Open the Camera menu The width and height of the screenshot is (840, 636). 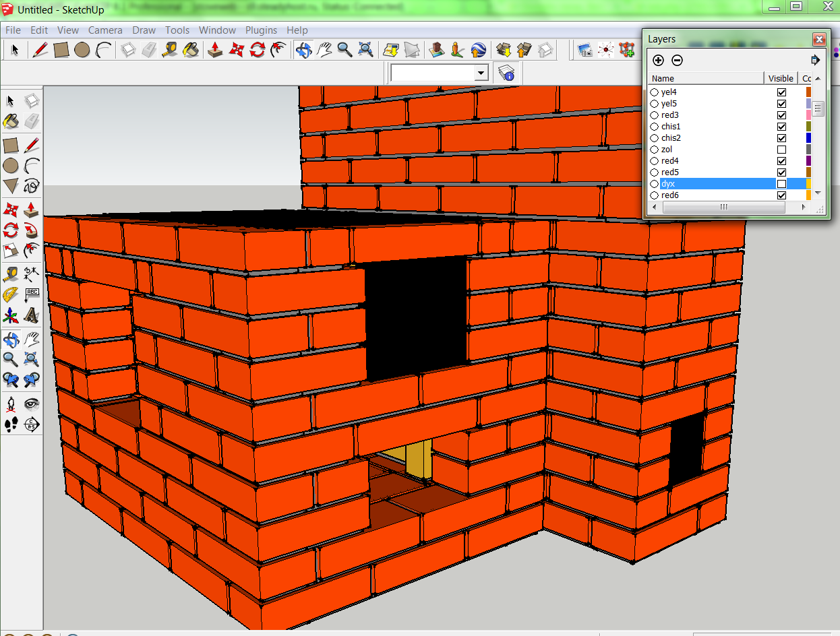(105, 30)
